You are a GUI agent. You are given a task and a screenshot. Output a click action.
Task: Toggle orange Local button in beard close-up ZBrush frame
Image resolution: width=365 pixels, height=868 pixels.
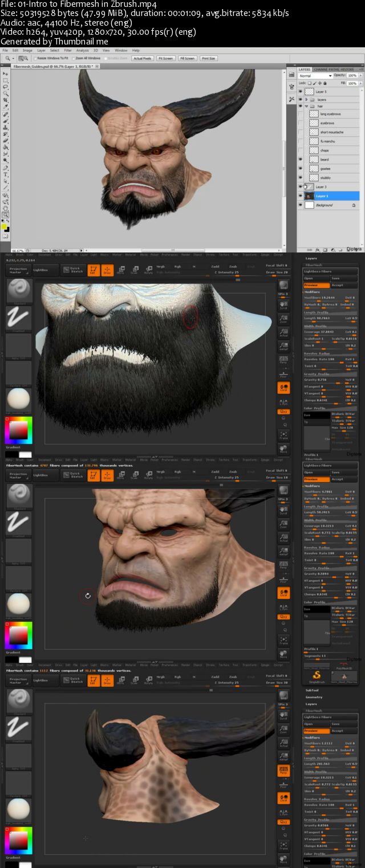click(283, 388)
